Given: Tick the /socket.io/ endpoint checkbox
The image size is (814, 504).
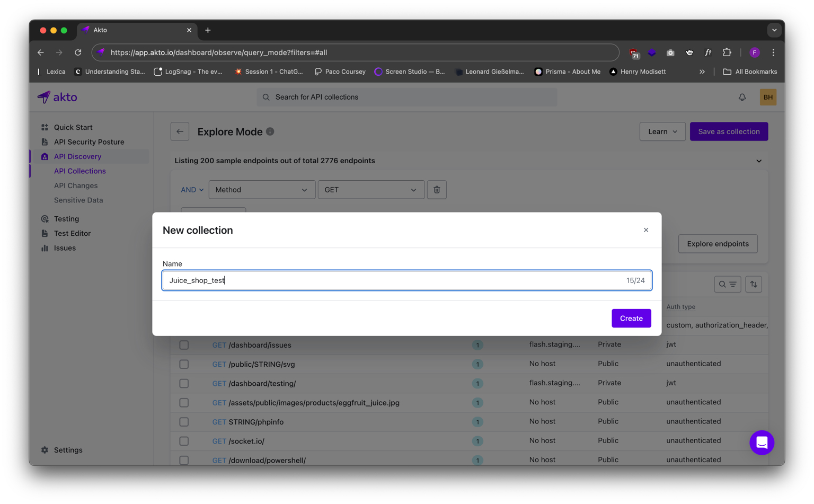Looking at the screenshot, I should coord(184,441).
